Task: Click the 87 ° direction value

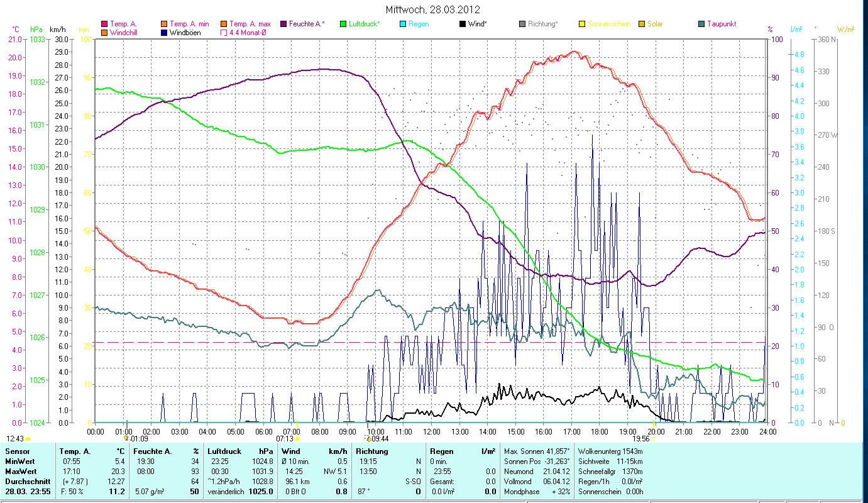Action: pyautogui.click(x=365, y=491)
